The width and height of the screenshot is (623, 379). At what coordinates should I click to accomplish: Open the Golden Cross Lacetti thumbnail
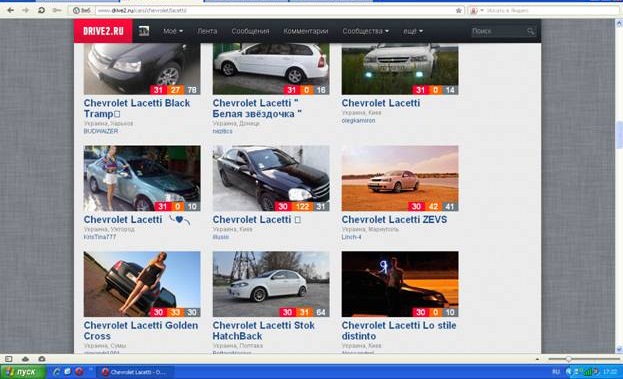pyautogui.click(x=142, y=284)
